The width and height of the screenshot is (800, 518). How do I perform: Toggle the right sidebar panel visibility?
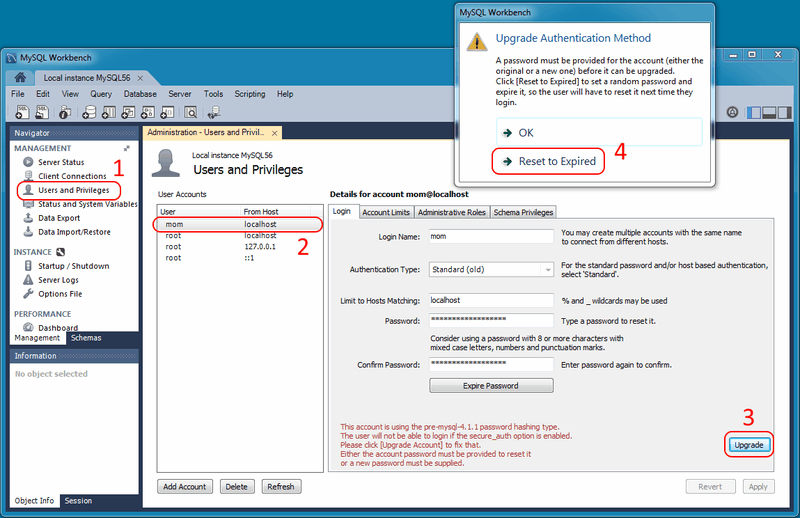point(783,112)
